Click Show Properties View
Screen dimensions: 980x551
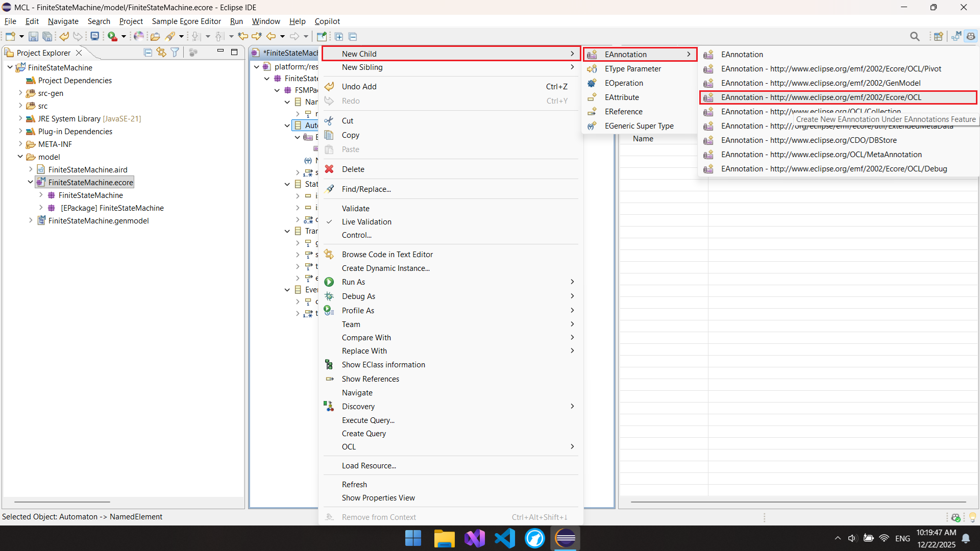click(378, 498)
